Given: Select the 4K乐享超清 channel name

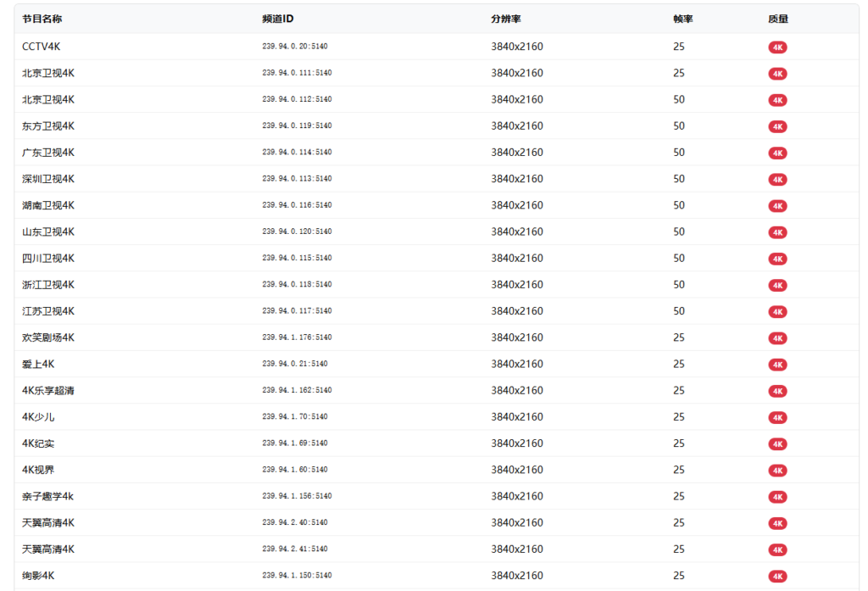Looking at the screenshot, I should click(48, 390).
